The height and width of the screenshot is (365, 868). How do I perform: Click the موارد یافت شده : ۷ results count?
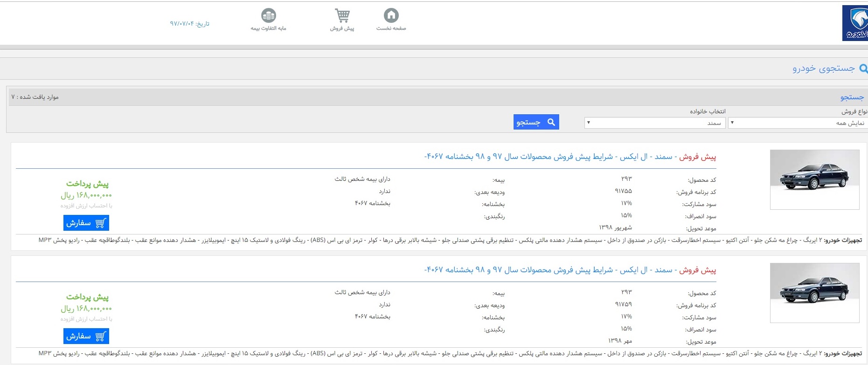(35, 97)
